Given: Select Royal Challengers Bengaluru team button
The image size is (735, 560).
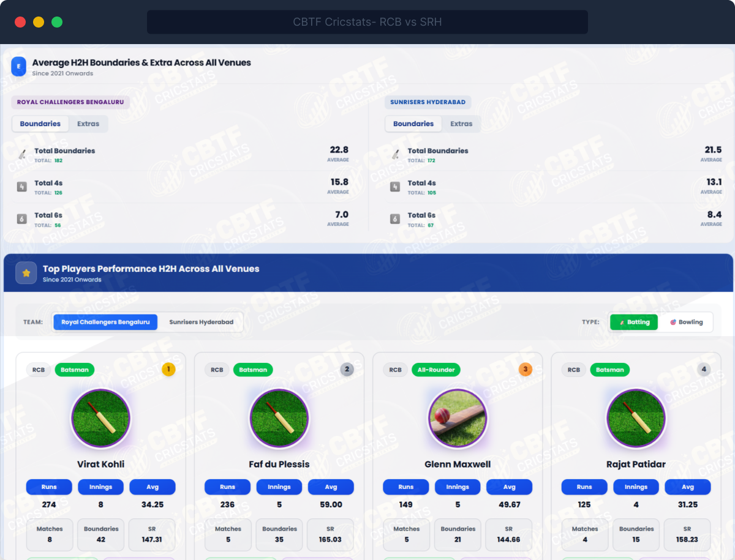Looking at the screenshot, I should coord(105,322).
